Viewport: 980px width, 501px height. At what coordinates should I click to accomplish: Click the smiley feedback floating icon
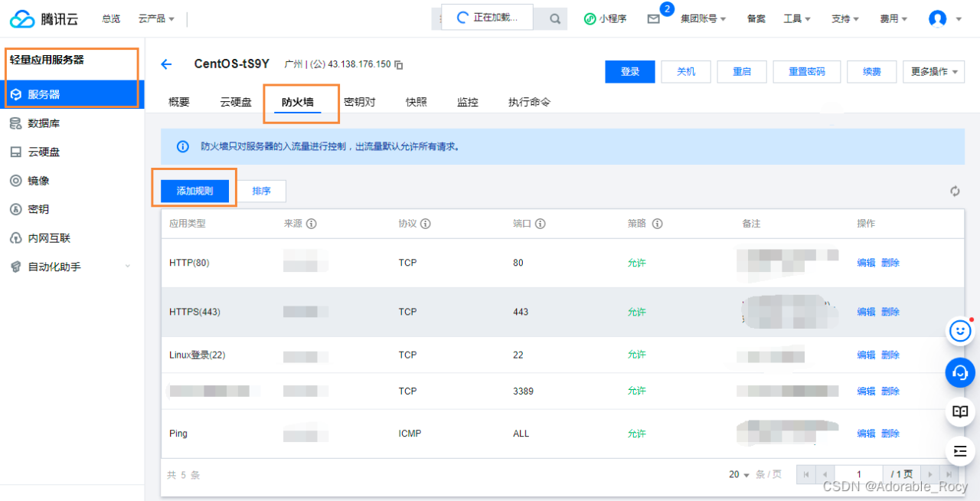(959, 331)
